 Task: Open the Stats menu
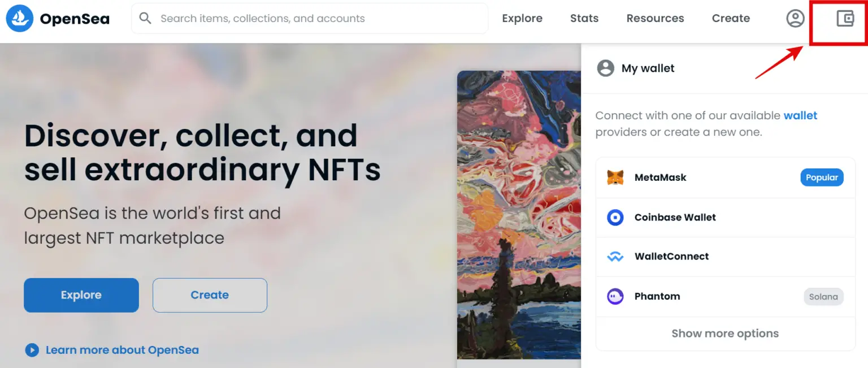coord(584,18)
